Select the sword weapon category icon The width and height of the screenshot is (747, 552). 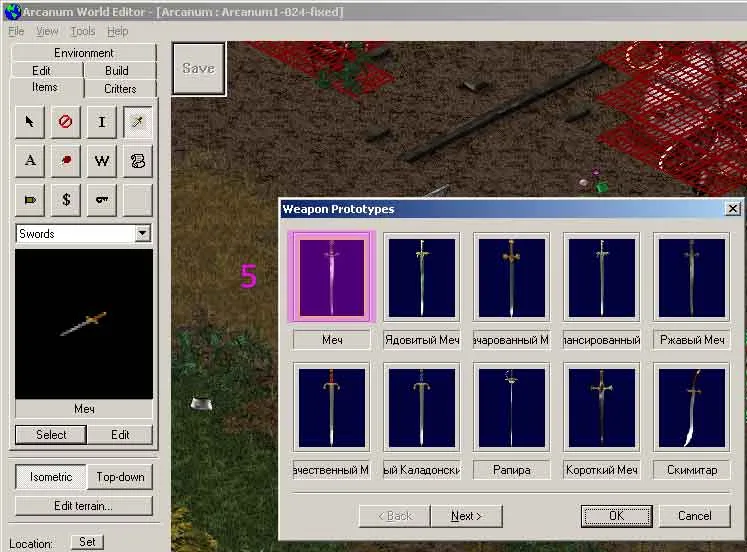[x=137, y=122]
